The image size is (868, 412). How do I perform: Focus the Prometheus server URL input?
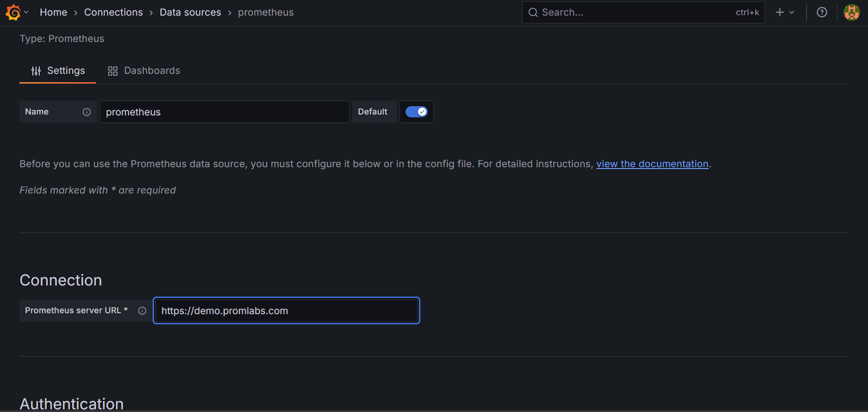pyautogui.click(x=286, y=311)
